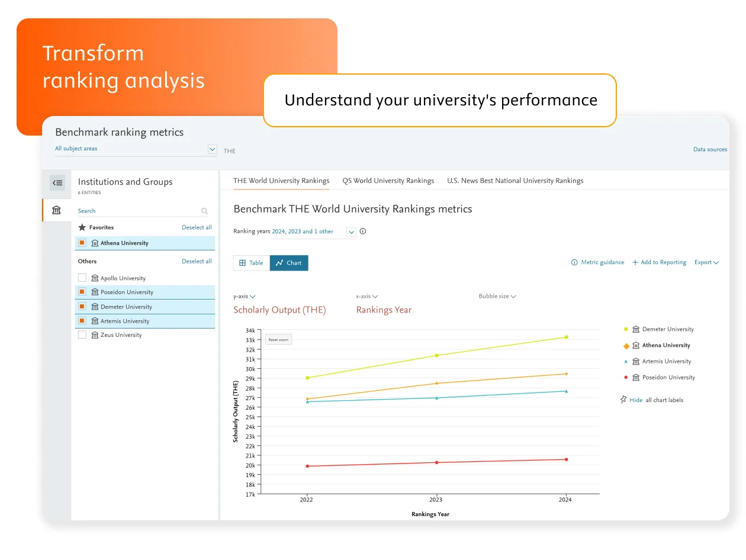
Task: Click the search magnifier icon
Action: [x=204, y=211]
